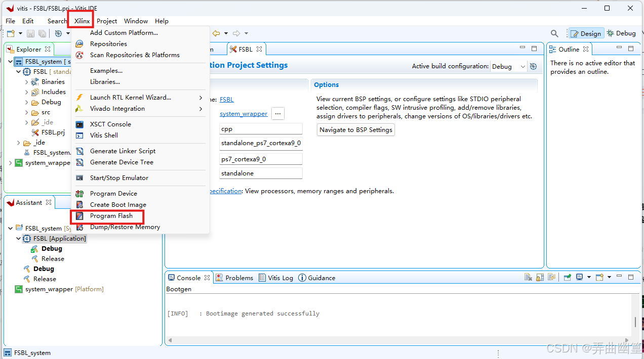Open the Help menu
Viewport: 644px width, 359px height.
pos(162,21)
